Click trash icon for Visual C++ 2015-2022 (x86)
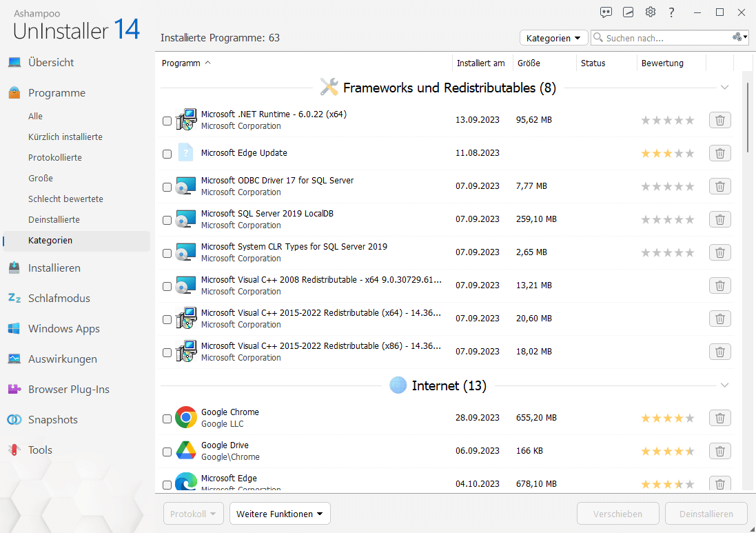This screenshot has width=756, height=533. (720, 352)
